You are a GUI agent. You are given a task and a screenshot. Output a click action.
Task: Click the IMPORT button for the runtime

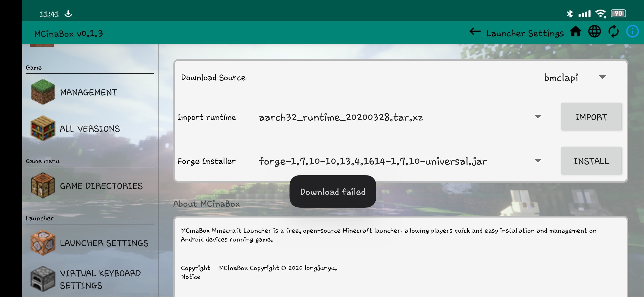point(591,117)
